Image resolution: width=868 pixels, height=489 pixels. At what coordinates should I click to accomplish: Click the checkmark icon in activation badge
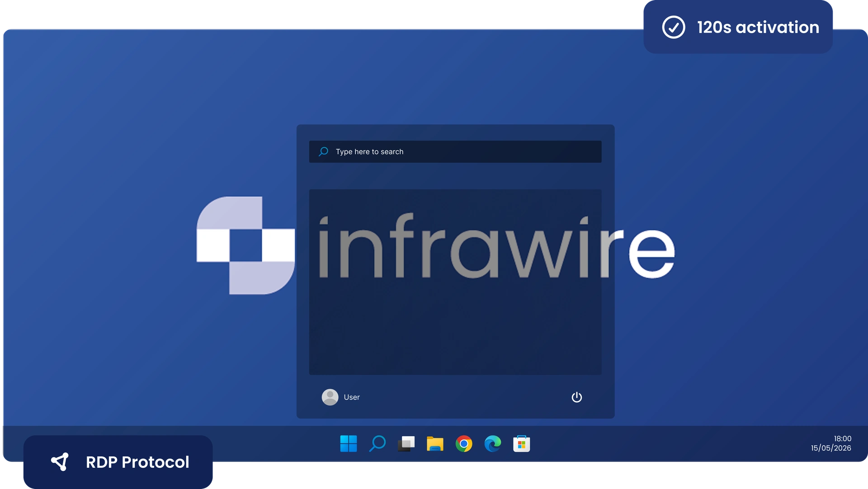pyautogui.click(x=674, y=27)
